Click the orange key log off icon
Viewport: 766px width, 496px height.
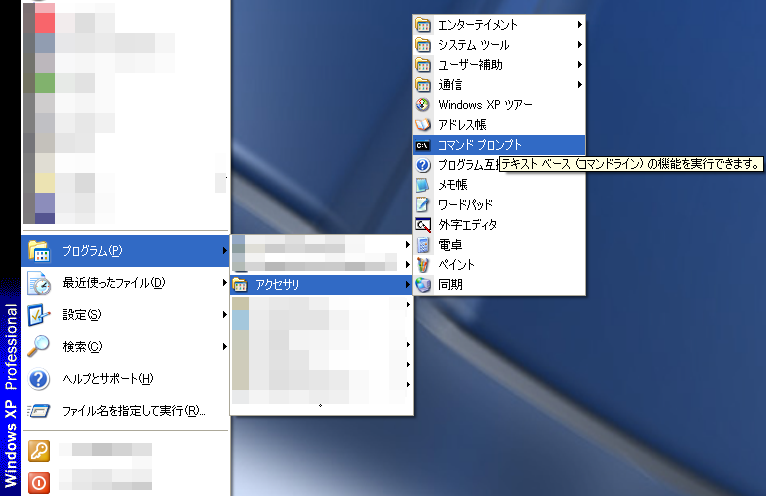39,451
